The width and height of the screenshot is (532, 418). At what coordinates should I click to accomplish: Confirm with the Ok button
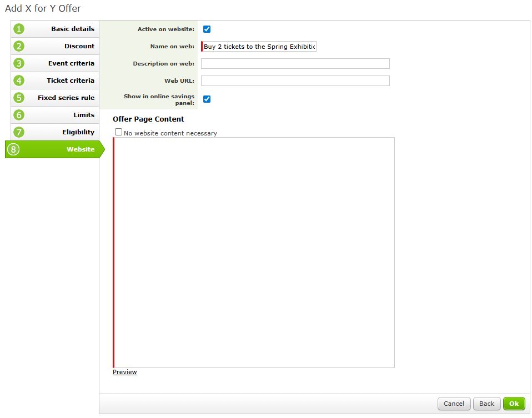(x=514, y=404)
